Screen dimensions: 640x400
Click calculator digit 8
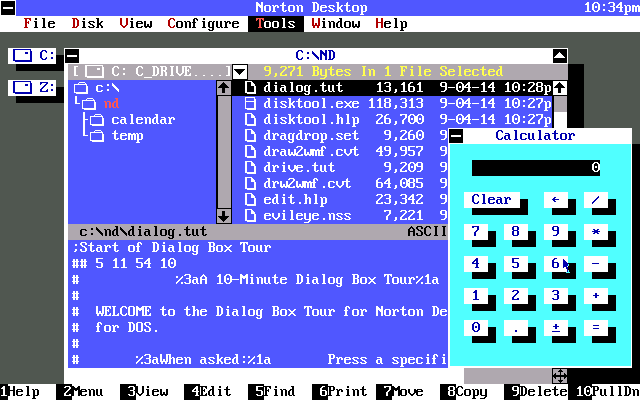pos(516,231)
